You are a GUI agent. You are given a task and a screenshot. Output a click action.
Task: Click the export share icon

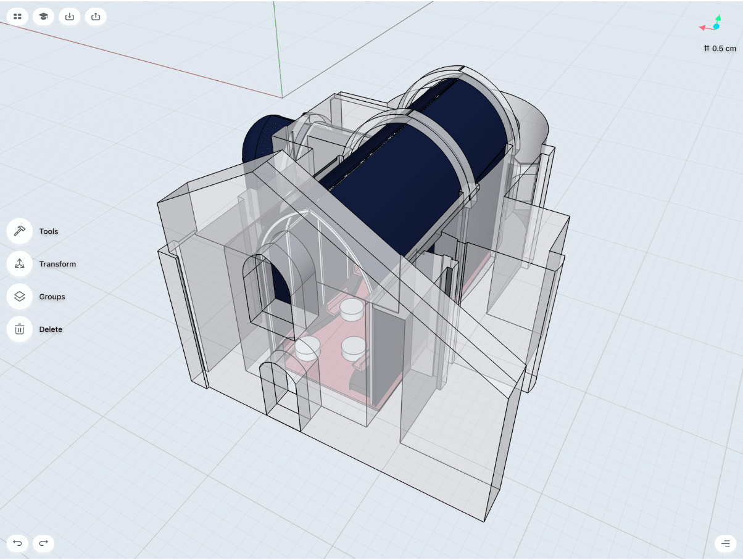click(x=96, y=17)
